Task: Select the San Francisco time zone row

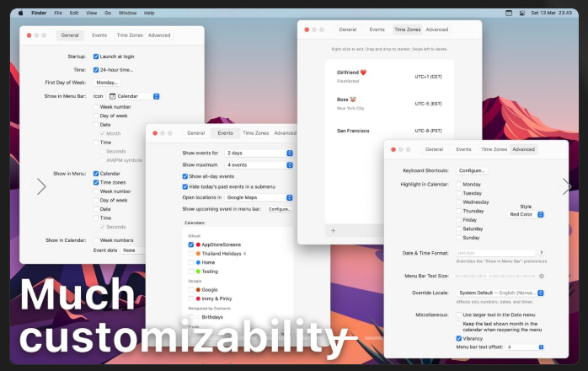Action: [389, 131]
